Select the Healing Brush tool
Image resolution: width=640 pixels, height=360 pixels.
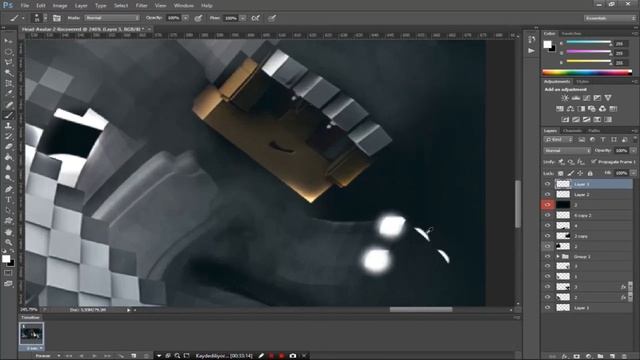8,104
